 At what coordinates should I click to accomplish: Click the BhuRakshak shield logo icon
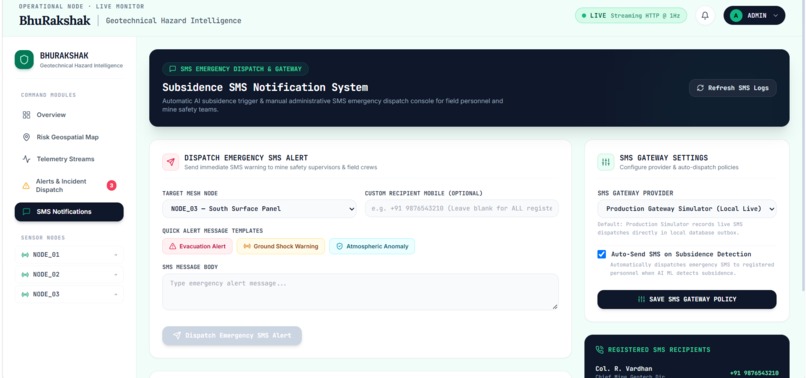(24, 60)
